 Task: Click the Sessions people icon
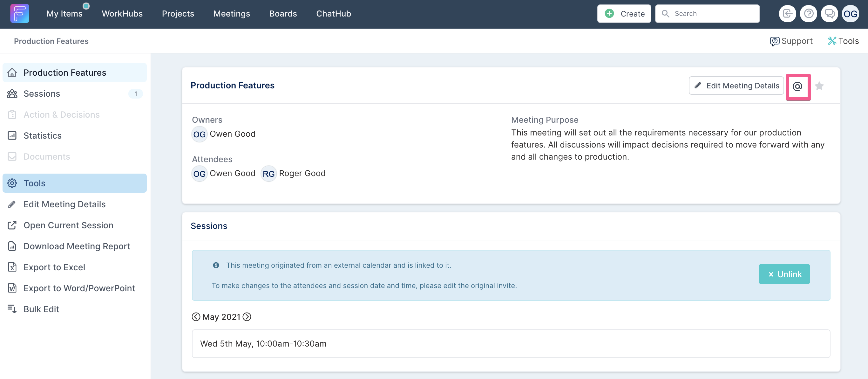click(x=12, y=93)
